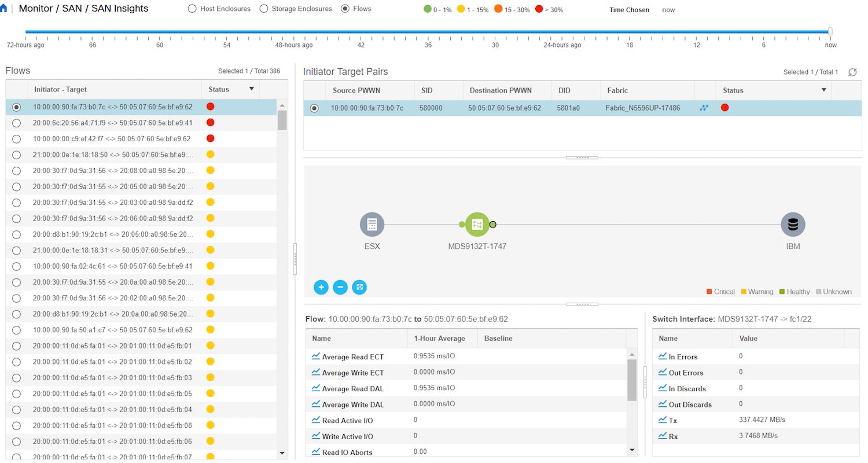Click the ESX host icon in topology

point(372,224)
